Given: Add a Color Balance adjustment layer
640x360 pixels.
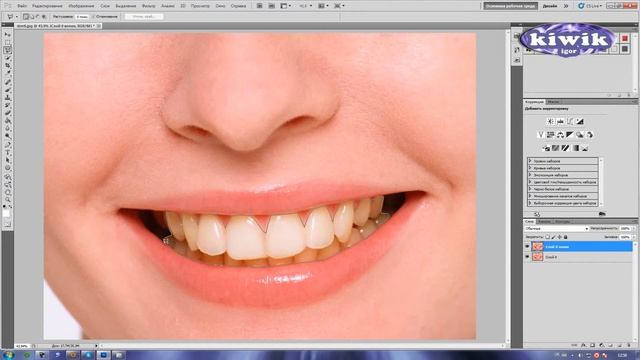Looking at the screenshot, I should [560, 135].
